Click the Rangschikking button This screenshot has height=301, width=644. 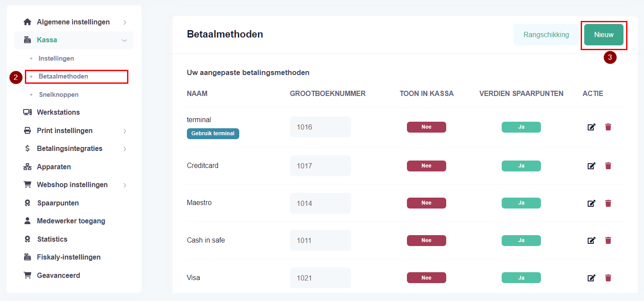point(546,35)
